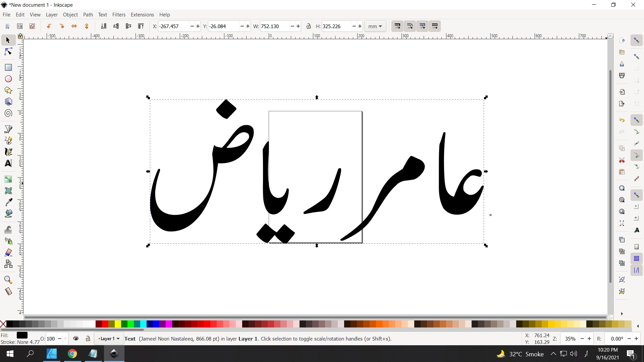Expand the commands bar overflow arrow
Image resolution: width=644 pixels, height=362 pixels.
pyautogui.click(x=622, y=314)
